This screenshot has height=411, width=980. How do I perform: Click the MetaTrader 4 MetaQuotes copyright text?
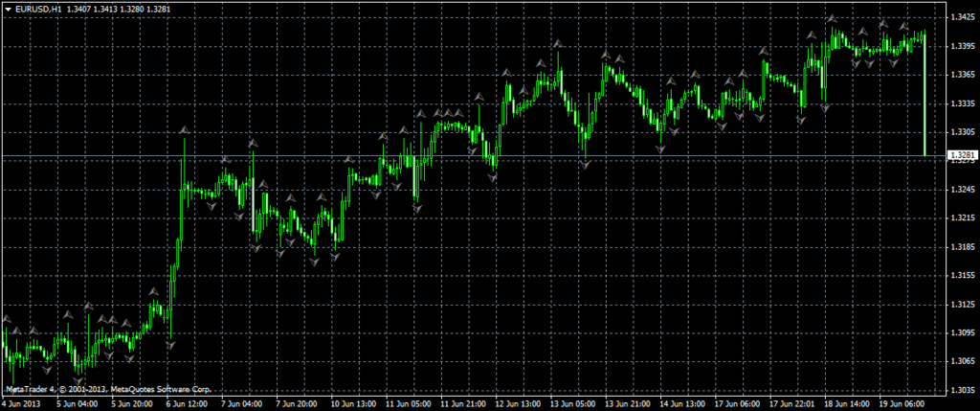pyautogui.click(x=107, y=389)
